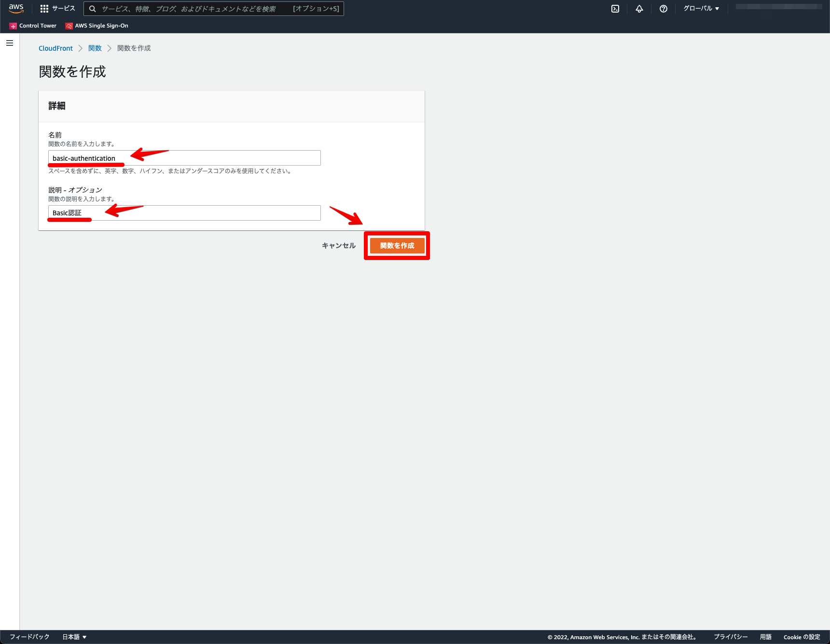
Task: Focus the services search field
Action: 214,9
